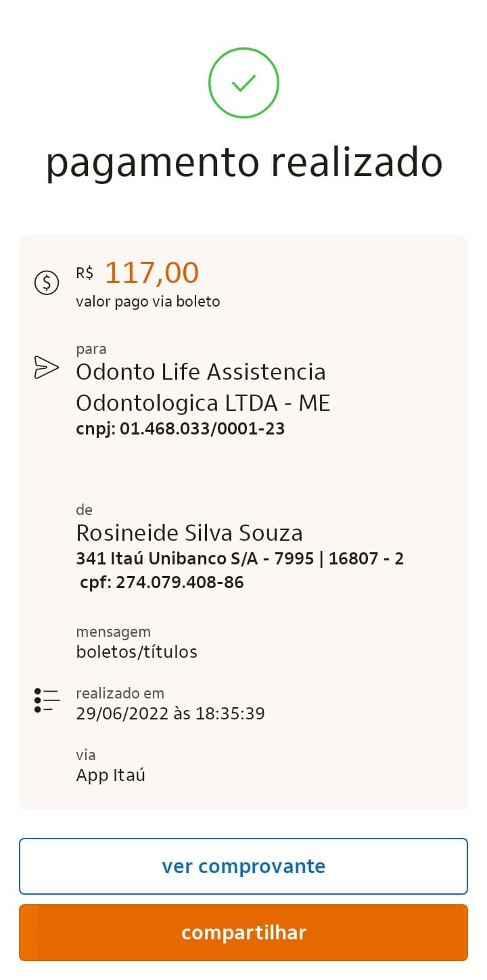487x980 pixels.
Task: Tap the dollar coin icon
Action: click(47, 282)
